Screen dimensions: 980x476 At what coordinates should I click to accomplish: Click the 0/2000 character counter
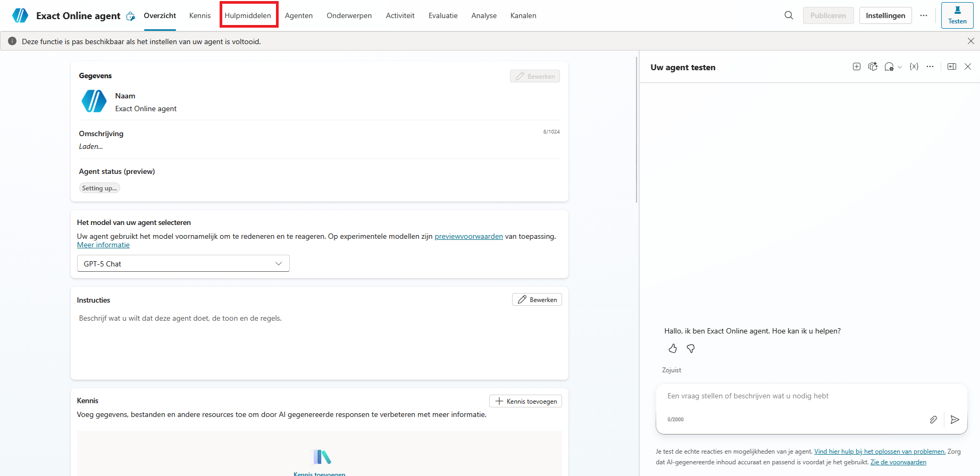pos(675,419)
